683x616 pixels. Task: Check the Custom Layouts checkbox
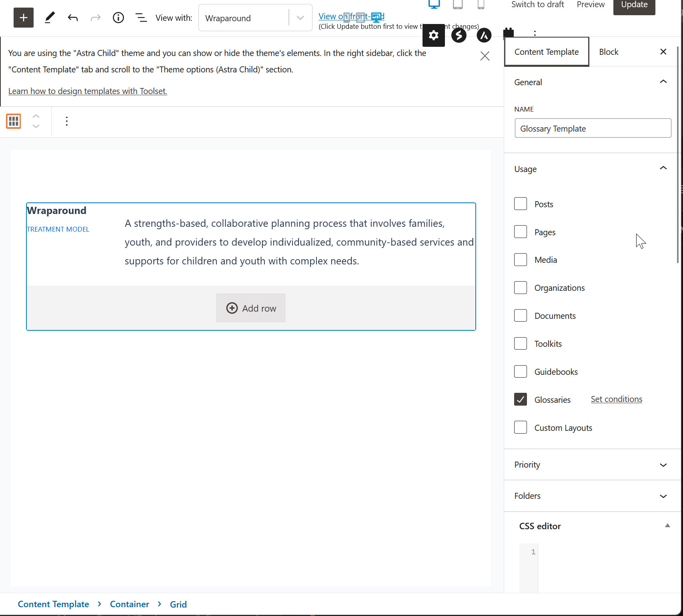click(521, 428)
